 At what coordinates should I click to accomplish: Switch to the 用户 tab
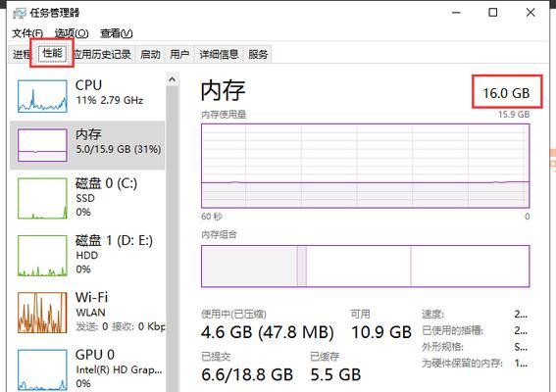point(179,54)
